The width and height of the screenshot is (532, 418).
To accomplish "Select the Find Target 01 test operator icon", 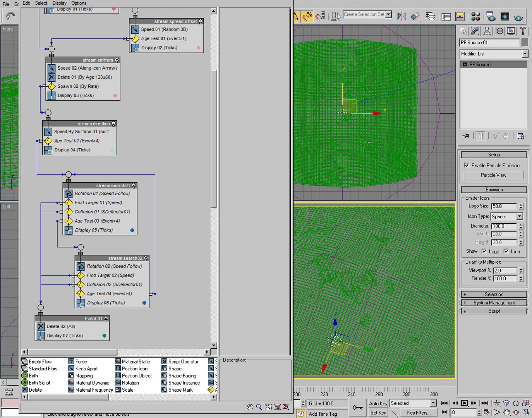I will click(x=69, y=202).
